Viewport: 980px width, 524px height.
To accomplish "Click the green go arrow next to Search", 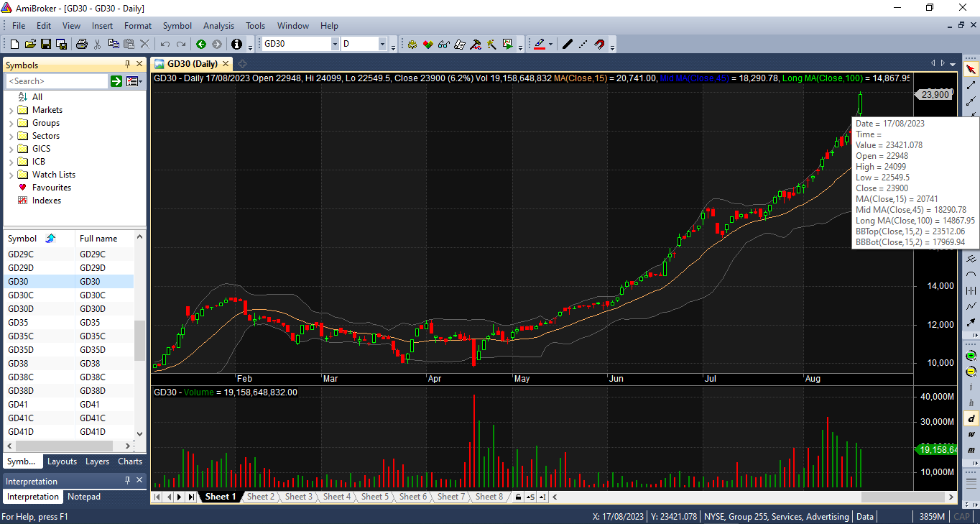I will point(116,81).
